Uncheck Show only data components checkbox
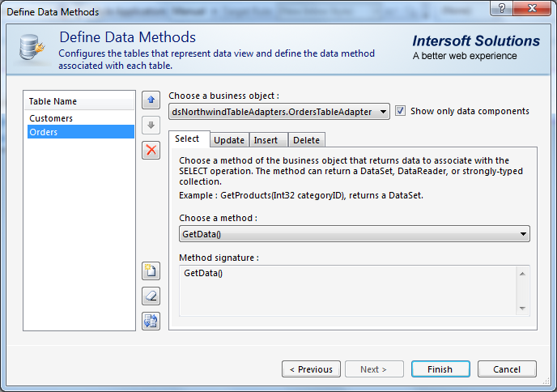This screenshot has width=557, height=392. [401, 111]
